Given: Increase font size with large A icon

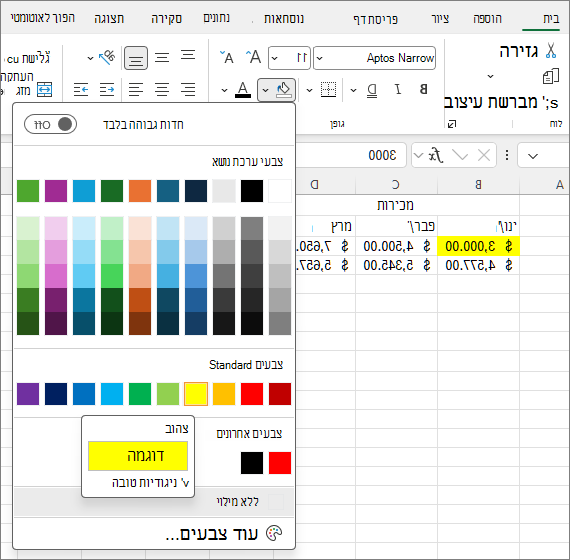Looking at the screenshot, I should [x=253, y=57].
